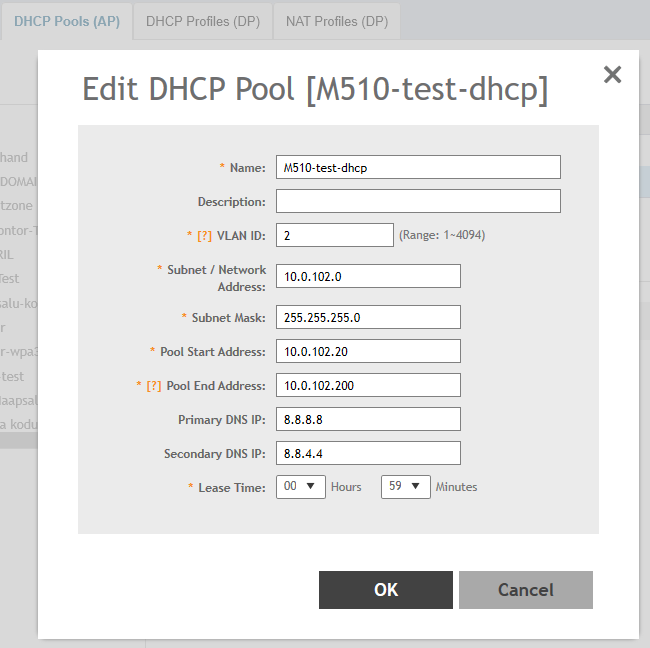Switch to DHCP Profiles (DP) tab
The image size is (650, 648).
point(203,21)
